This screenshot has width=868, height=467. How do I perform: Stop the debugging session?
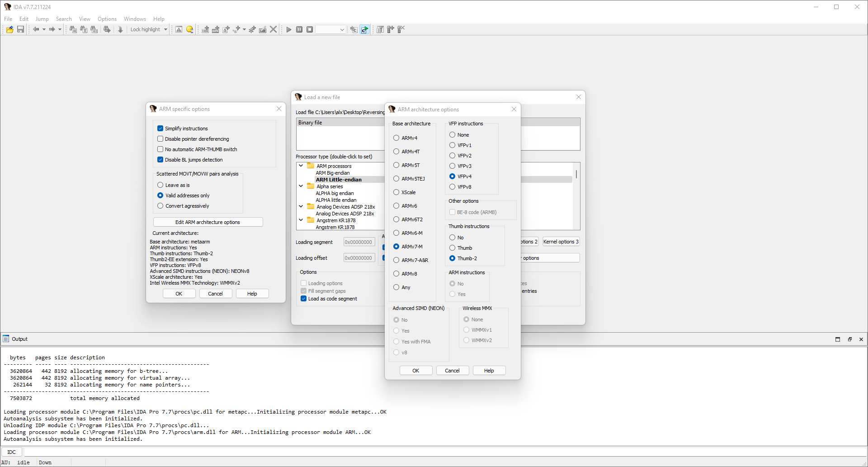[309, 29]
